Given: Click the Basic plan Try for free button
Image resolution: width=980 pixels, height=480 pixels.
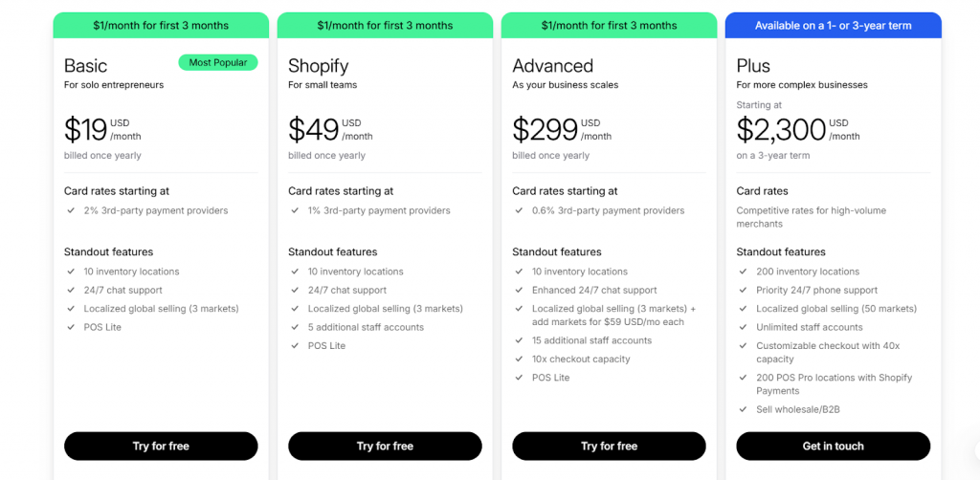Looking at the screenshot, I should pyautogui.click(x=161, y=446).
